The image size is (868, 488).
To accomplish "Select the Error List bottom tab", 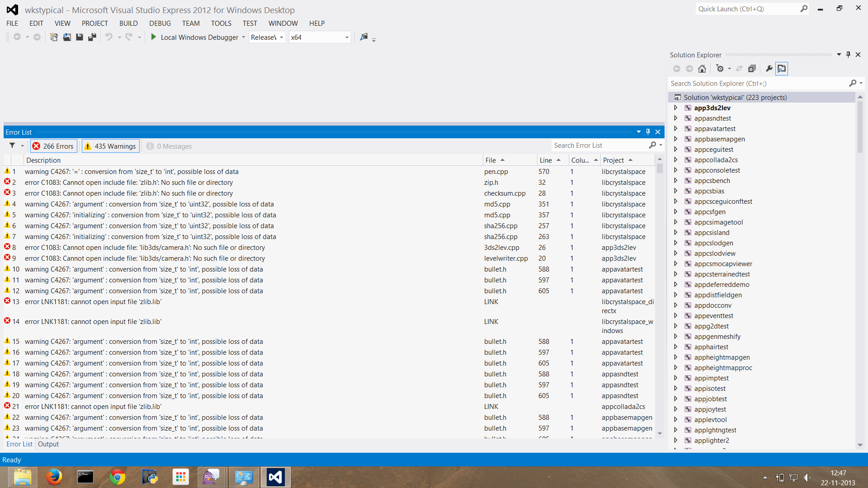I will click(19, 444).
